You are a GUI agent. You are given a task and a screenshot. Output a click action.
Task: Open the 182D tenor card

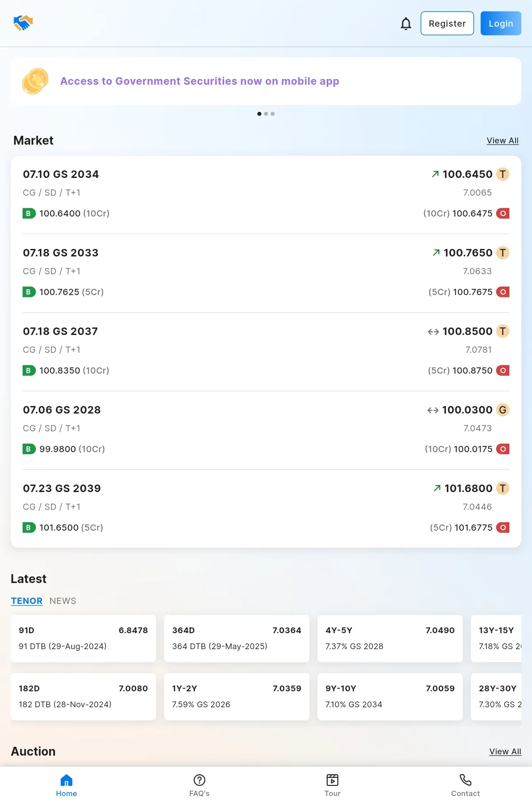(83, 697)
